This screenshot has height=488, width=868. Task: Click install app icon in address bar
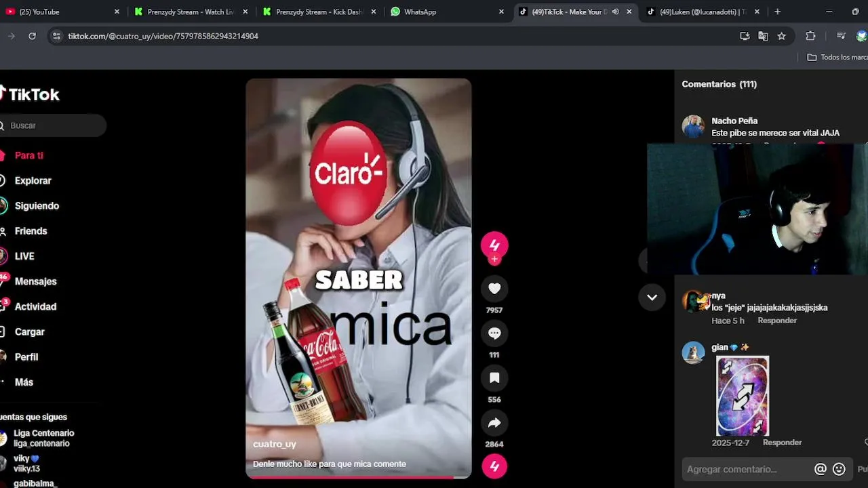(x=745, y=36)
